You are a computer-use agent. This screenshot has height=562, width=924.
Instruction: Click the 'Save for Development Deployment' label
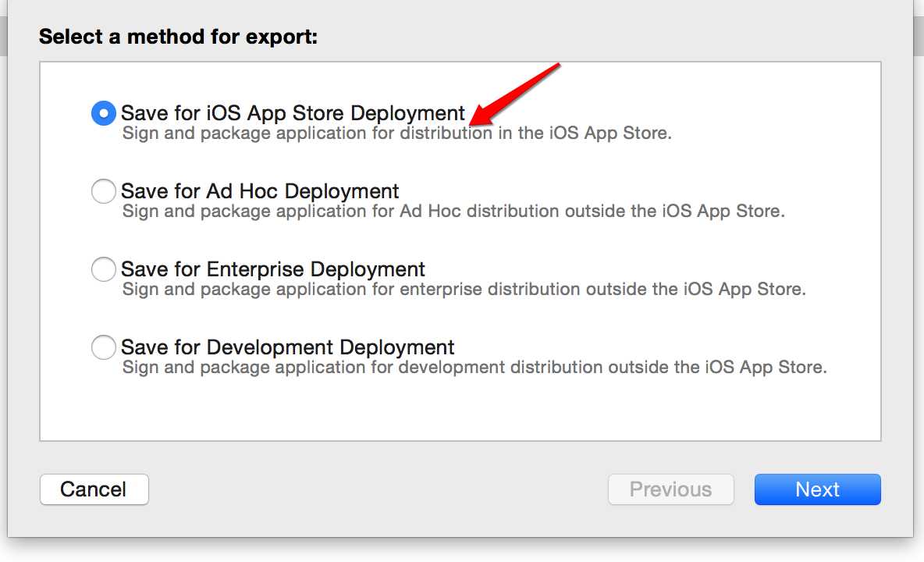pyautogui.click(x=287, y=347)
